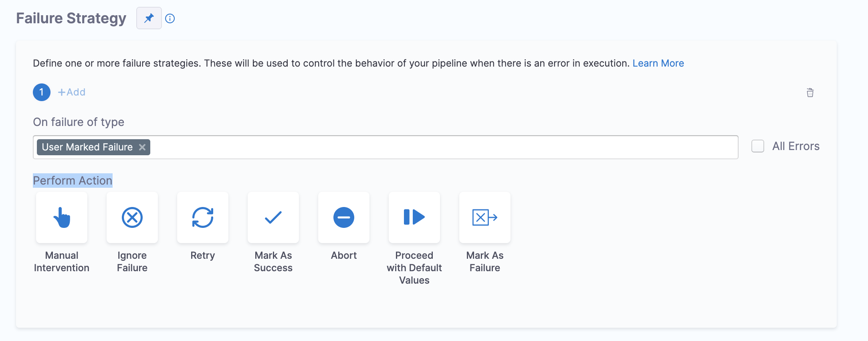This screenshot has width=868, height=341.
Task: Click the pin icon beside Failure Strategy
Action: [x=149, y=18]
